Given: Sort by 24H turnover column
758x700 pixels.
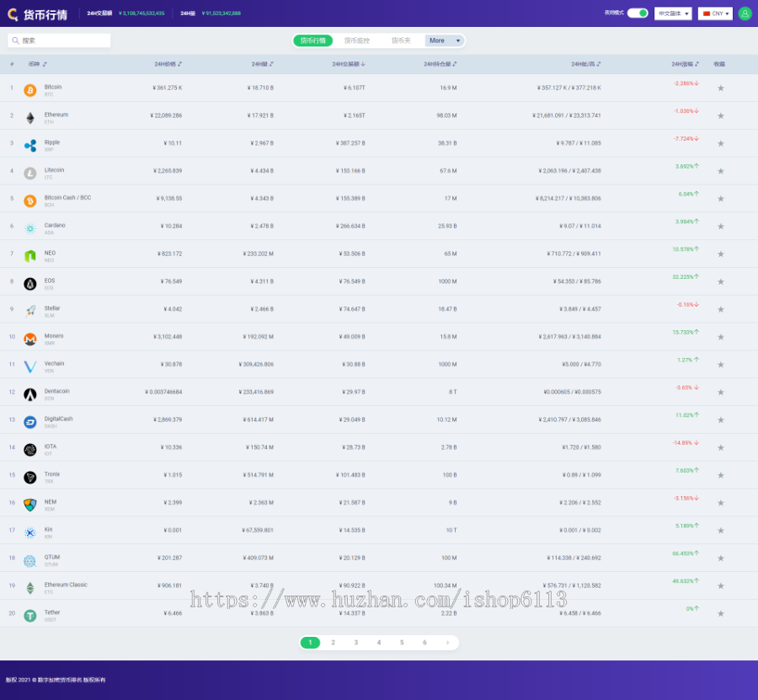Looking at the screenshot, I should pyautogui.click(x=348, y=64).
